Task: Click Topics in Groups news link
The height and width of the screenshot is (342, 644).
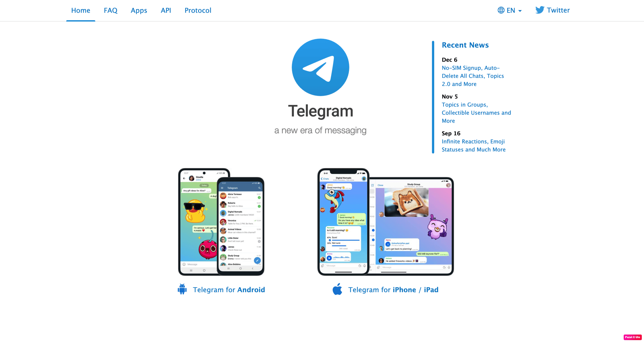Action: [x=472, y=112]
